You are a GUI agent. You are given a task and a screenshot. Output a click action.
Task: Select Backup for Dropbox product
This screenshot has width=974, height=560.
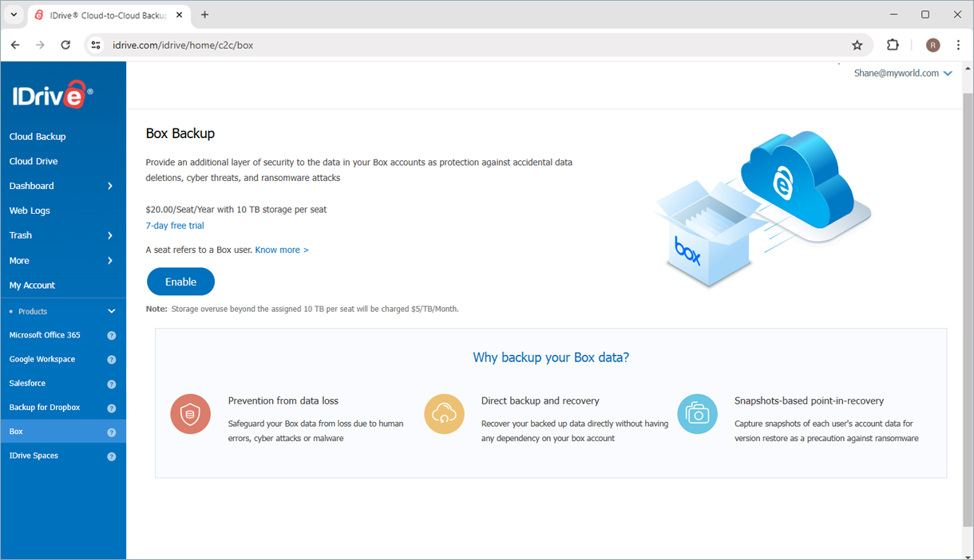[x=45, y=408]
